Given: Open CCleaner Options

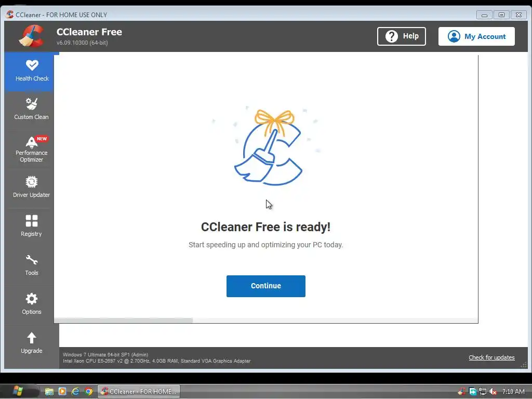Looking at the screenshot, I should (x=31, y=304).
